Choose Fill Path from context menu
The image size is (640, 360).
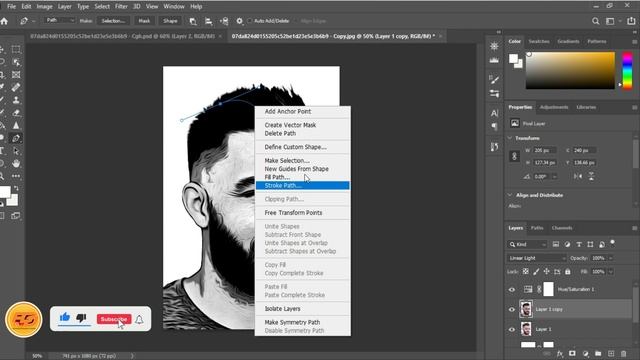tap(277, 177)
